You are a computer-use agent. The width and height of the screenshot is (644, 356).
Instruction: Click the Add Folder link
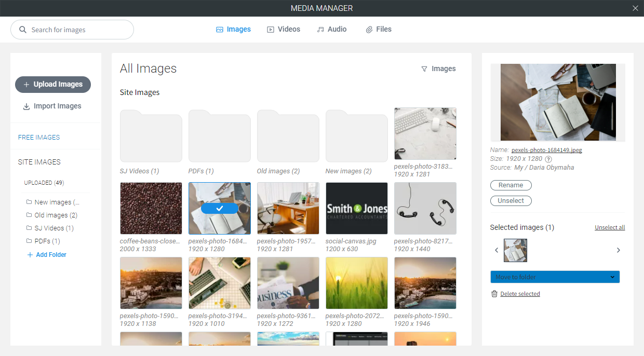pos(51,255)
